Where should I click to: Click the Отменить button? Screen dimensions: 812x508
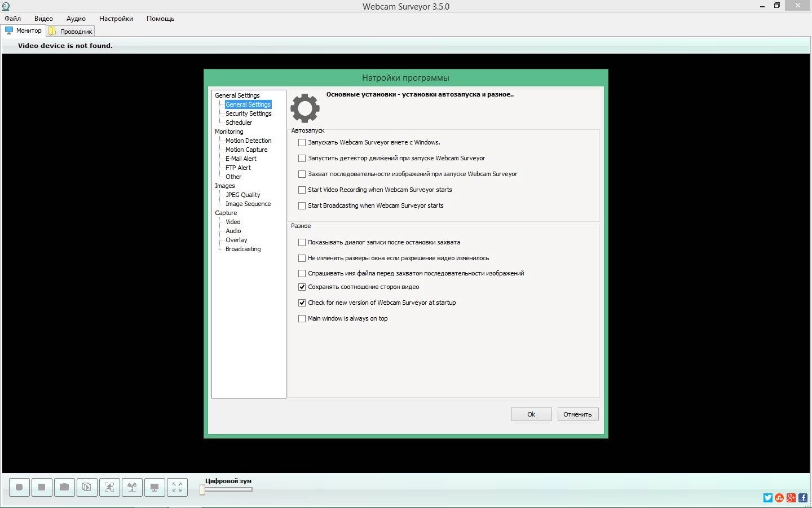pos(578,414)
